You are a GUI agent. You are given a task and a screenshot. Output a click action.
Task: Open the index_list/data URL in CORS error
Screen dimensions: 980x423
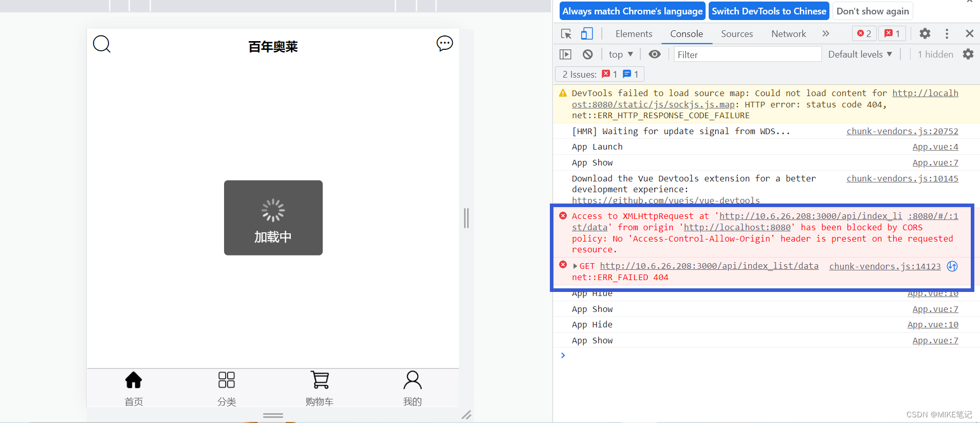click(x=810, y=216)
